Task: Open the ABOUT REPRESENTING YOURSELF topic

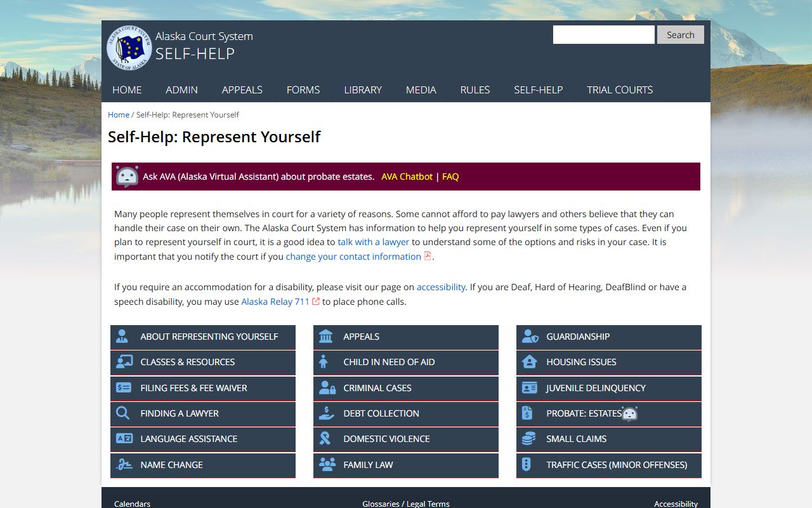Action: (x=203, y=337)
